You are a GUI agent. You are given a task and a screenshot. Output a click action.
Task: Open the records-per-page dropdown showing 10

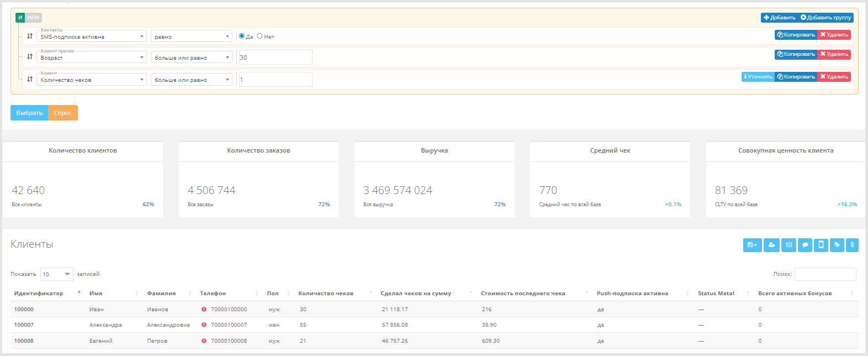(x=57, y=274)
